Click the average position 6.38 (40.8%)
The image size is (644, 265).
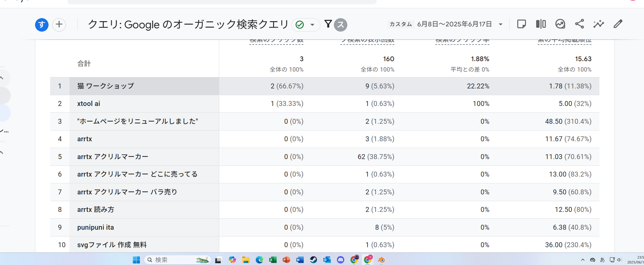[572, 227]
